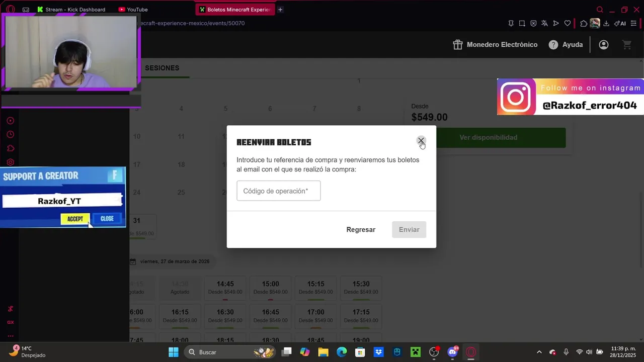Open Minecraft launcher from taskbar
This screenshot has height=362, width=644.
pyautogui.click(x=416, y=352)
